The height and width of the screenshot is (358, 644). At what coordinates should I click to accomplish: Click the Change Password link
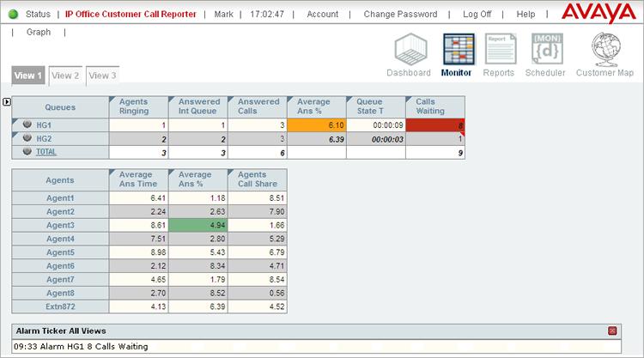(x=400, y=15)
